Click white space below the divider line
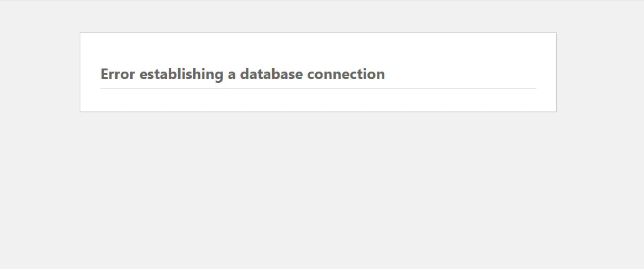This screenshot has height=269, width=644. click(x=318, y=100)
